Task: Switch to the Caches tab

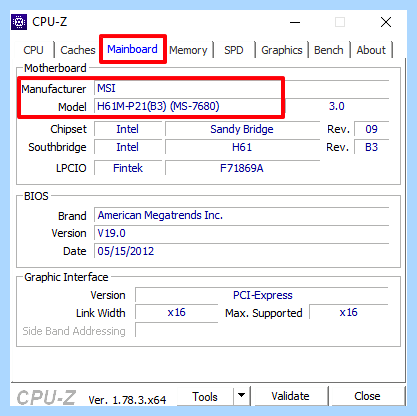Action: coord(78,50)
